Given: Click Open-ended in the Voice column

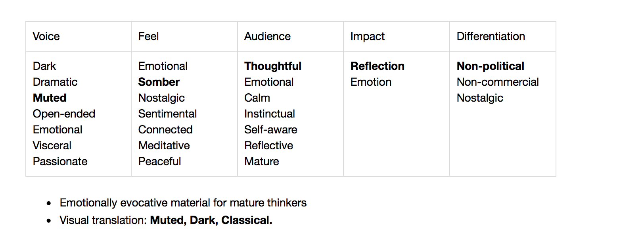Looking at the screenshot, I should [64, 114].
